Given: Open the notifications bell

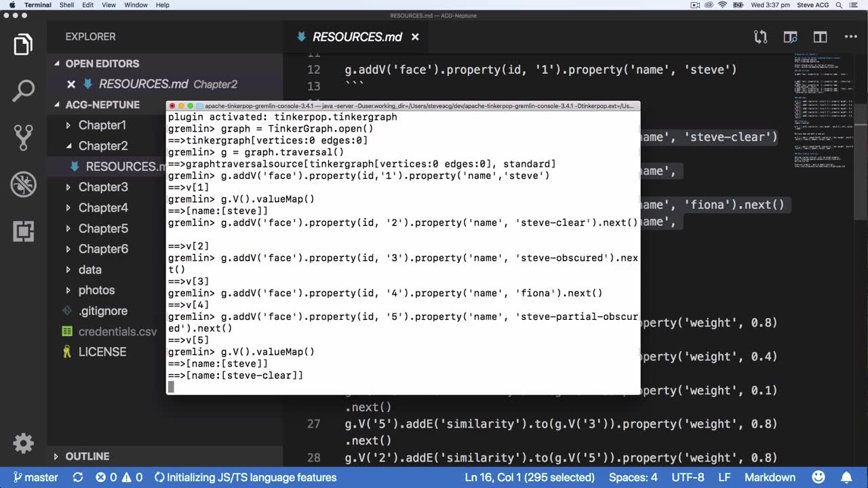Looking at the screenshot, I should (x=848, y=477).
